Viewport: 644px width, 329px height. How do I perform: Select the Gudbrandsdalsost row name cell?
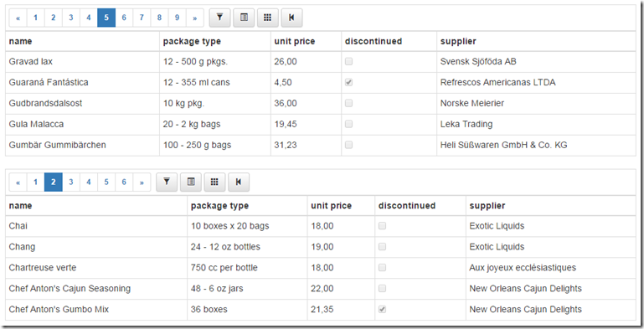pos(83,104)
